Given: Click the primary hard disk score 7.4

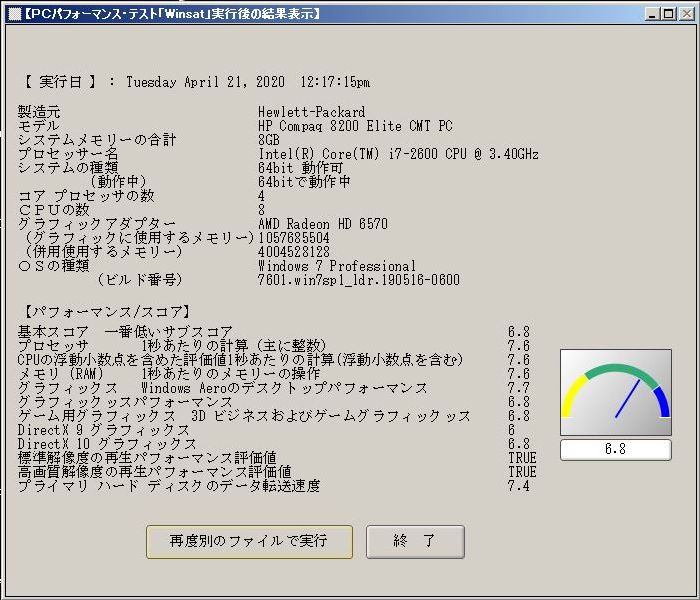Looking at the screenshot, I should click(518, 485).
